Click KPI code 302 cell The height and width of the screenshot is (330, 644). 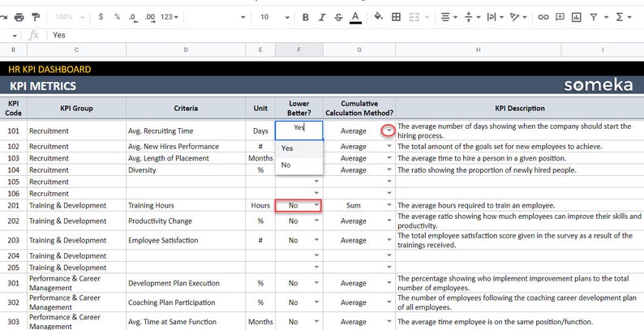(14, 302)
